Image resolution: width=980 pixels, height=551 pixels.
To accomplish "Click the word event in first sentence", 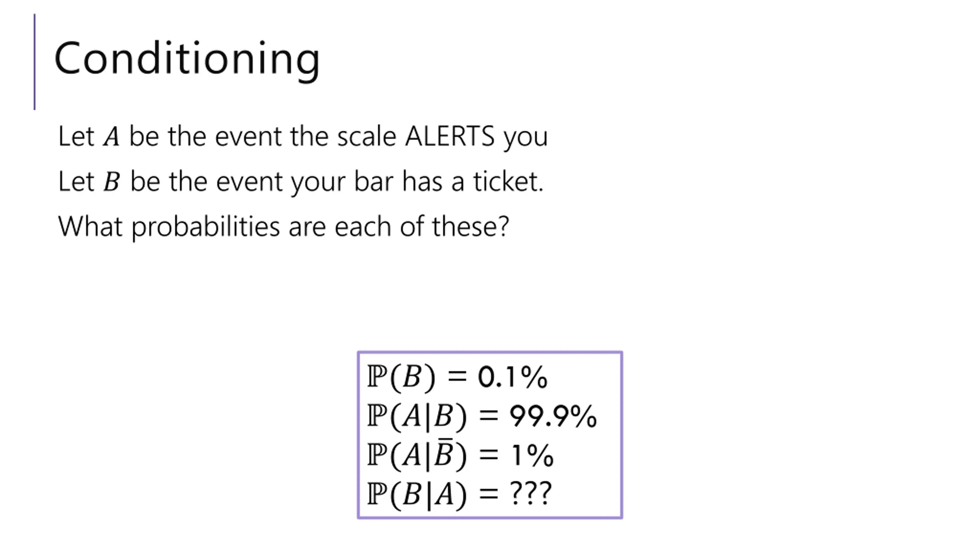I will point(248,137).
